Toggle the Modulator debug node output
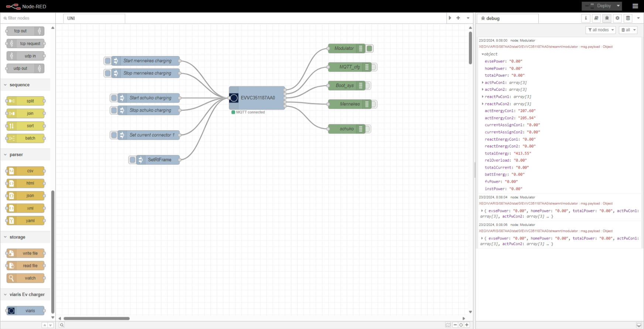The width and height of the screenshot is (644, 329). pos(369,48)
